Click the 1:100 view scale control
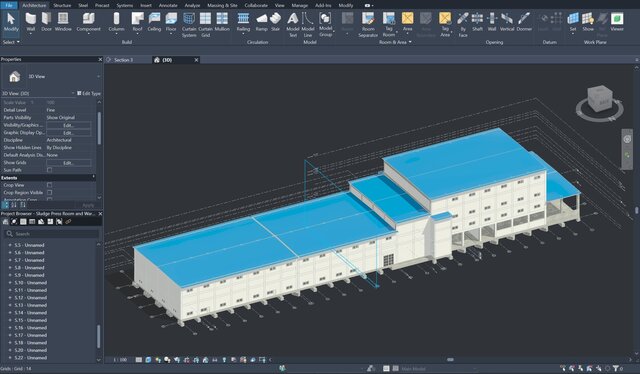The width and height of the screenshot is (640, 374). [120, 360]
